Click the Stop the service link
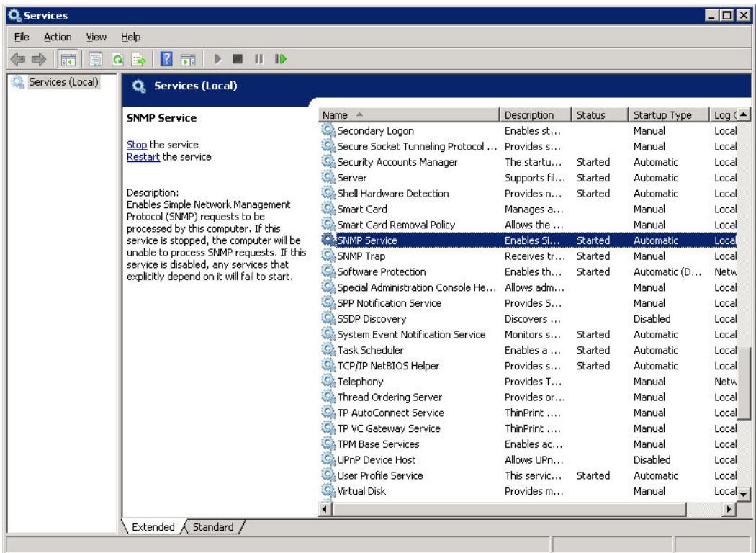Image resolution: width=756 pixels, height=553 pixels. pyautogui.click(x=137, y=145)
